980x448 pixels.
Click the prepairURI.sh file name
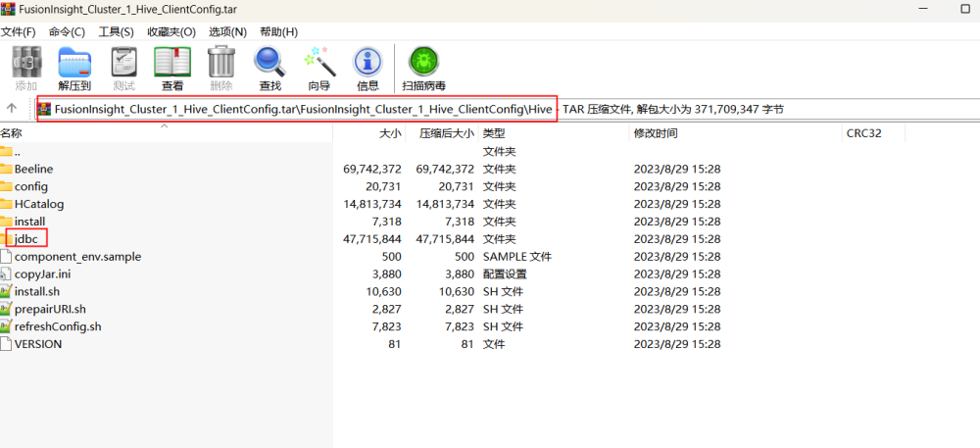pos(51,309)
